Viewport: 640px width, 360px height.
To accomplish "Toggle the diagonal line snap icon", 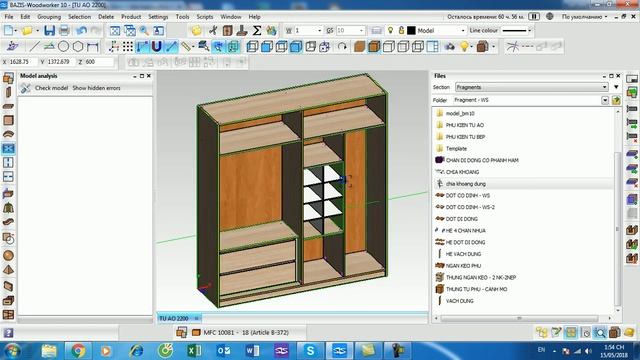I will click(171, 47).
